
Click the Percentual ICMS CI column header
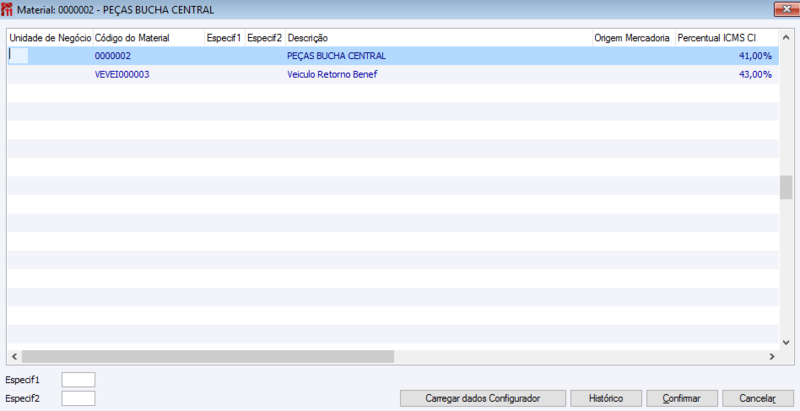point(727,38)
